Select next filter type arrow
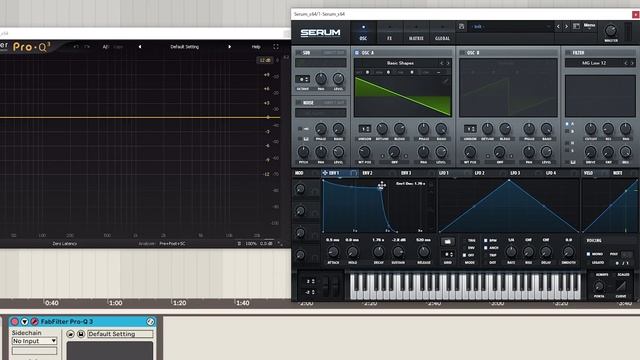Screen dimensions: 640x360 point(632,63)
